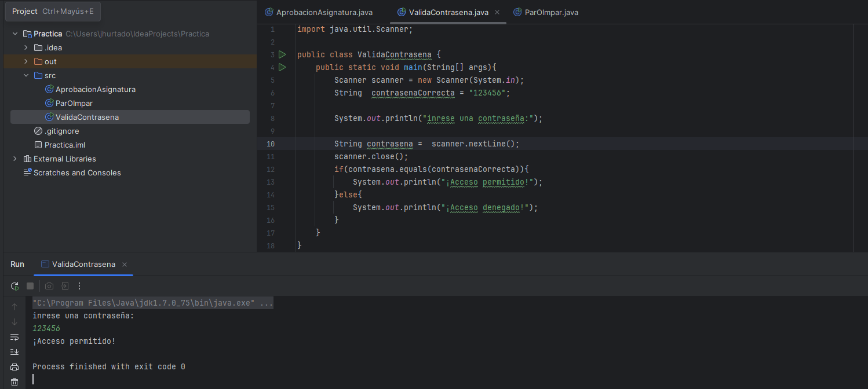The image size is (868, 389).
Task: Click the .idea folder icon
Action: [x=38, y=47]
